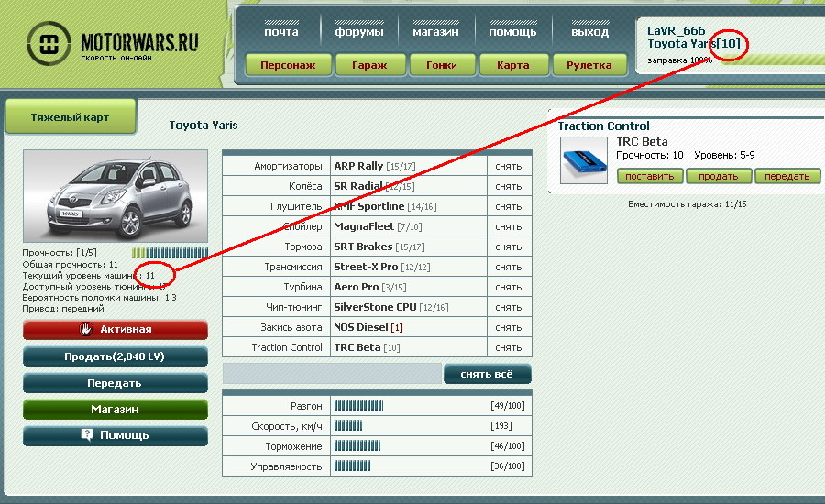This screenshot has width=825, height=504.
Task: Click the question icon on Помощь button
Action: pyautogui.click(x=87, y=434)
